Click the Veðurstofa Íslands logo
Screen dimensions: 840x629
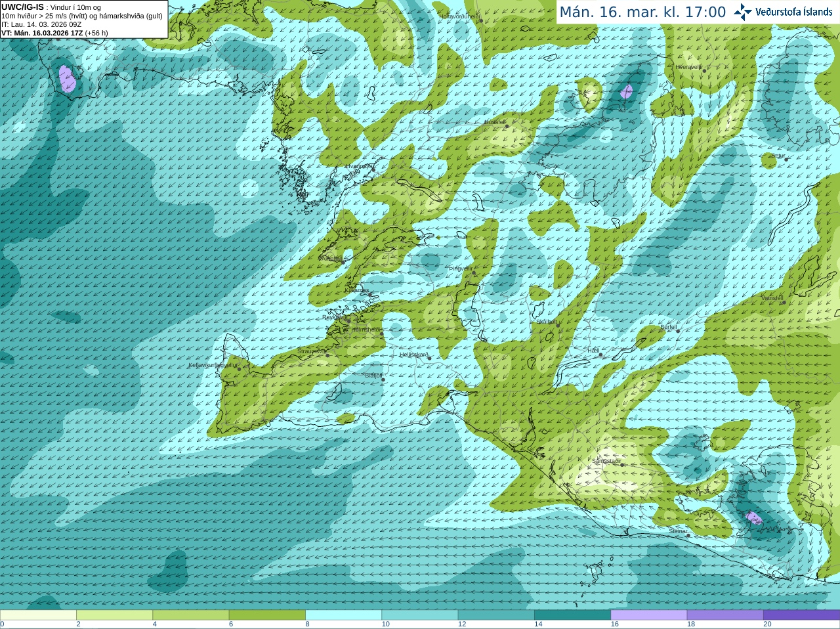tap(784, 12)
